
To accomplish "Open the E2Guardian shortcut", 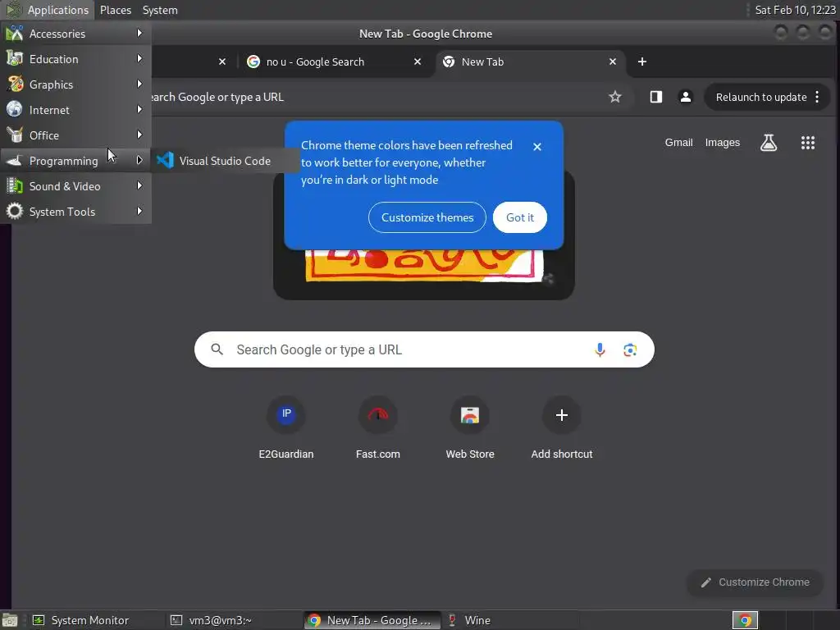I will (x=286, y=428).
